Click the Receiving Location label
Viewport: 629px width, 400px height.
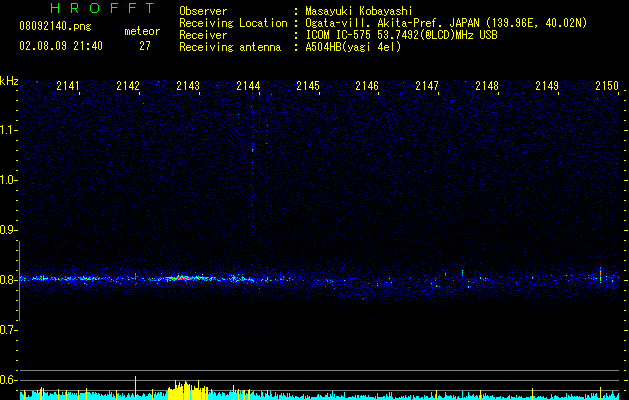pos(233,23)
